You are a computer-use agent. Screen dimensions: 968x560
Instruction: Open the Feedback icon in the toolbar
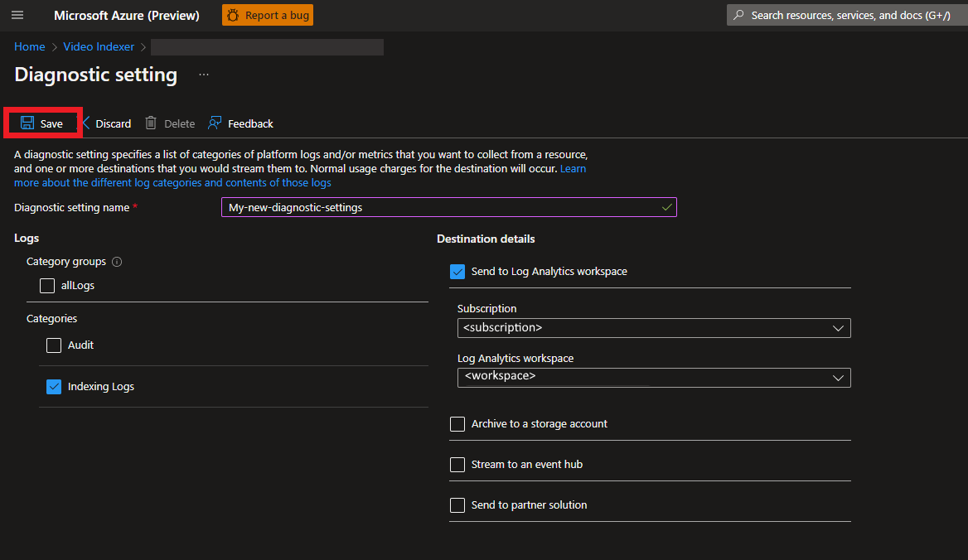[215, 123]
